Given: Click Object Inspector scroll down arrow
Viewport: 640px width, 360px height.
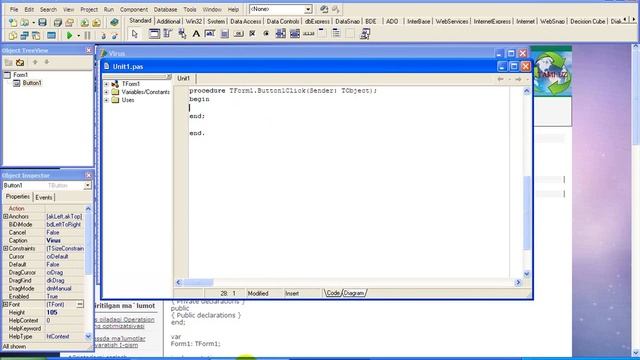Looking at the screenshot, I should (x=88, y=337).
